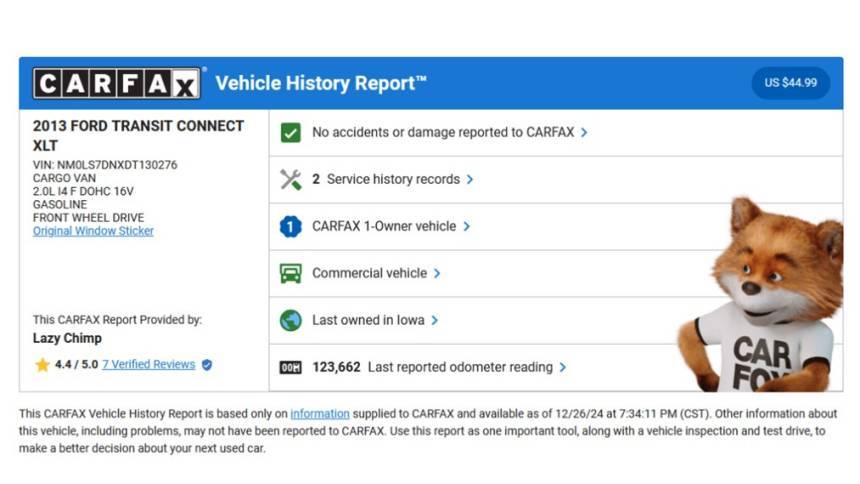Click the CARFAX logo in header
Screen dimensions: 860x484
[x=116, y=83]
